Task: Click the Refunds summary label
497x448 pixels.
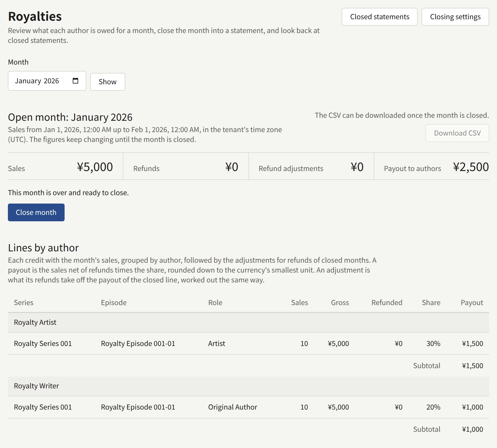Action: 146,169
